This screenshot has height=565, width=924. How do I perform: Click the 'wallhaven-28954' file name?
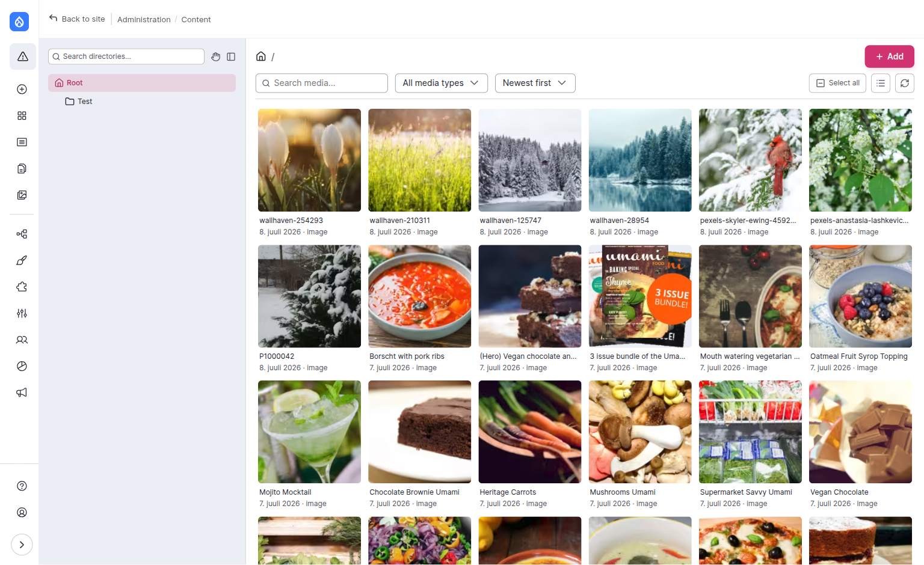(620, 221)
